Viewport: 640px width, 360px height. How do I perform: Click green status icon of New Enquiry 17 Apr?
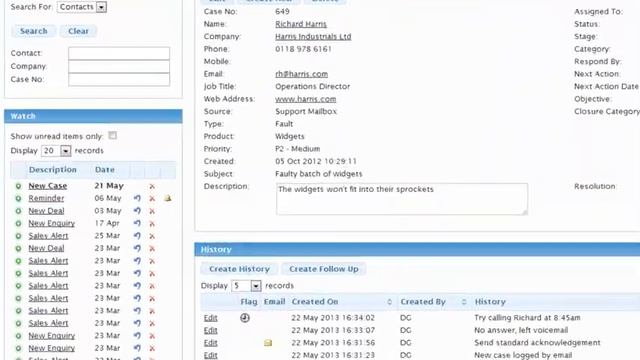(18, 224)
